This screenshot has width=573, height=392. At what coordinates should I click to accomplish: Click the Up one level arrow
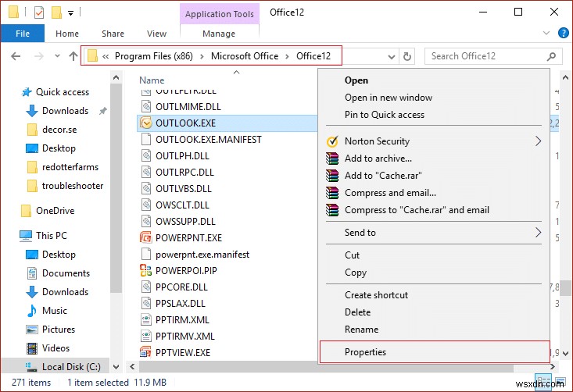coord(73,56)
